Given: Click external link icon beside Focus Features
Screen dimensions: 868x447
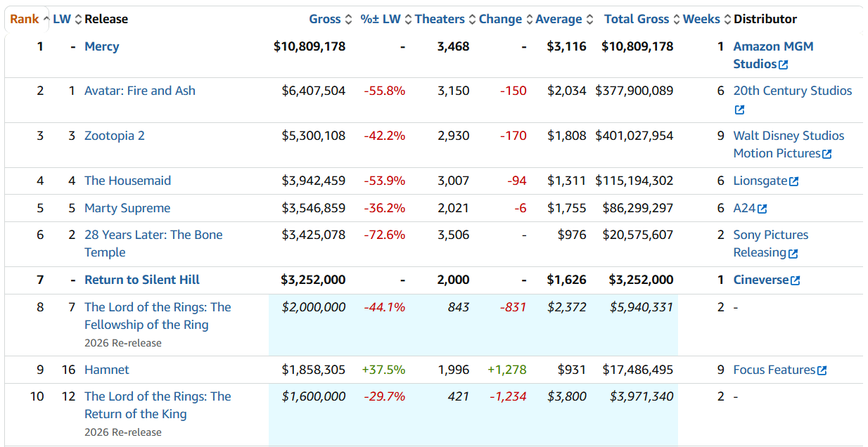Looking at the screenshot, I should click(822, 370).
